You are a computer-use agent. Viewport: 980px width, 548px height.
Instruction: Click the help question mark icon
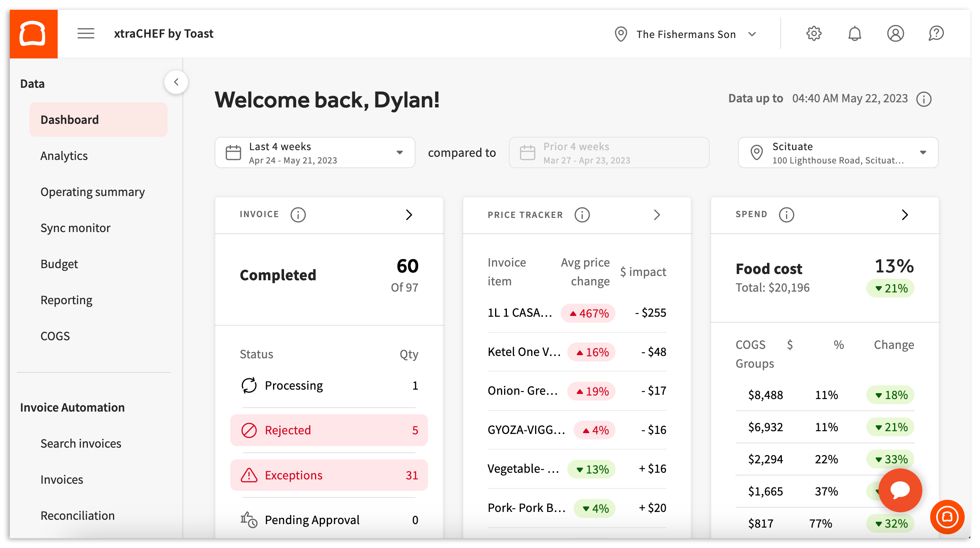pyautogui.click(x=936, y=34)
